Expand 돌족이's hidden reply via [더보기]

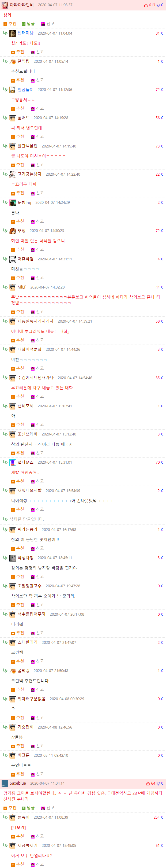pyautogui.click(x=18, y=827)
